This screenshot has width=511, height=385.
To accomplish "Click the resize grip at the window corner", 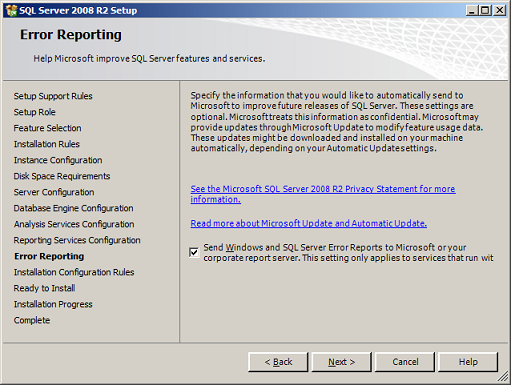I will (503, 377).
